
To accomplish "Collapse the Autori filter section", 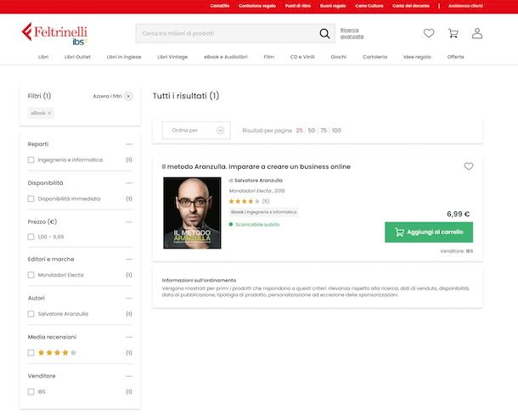I will 129,298.
